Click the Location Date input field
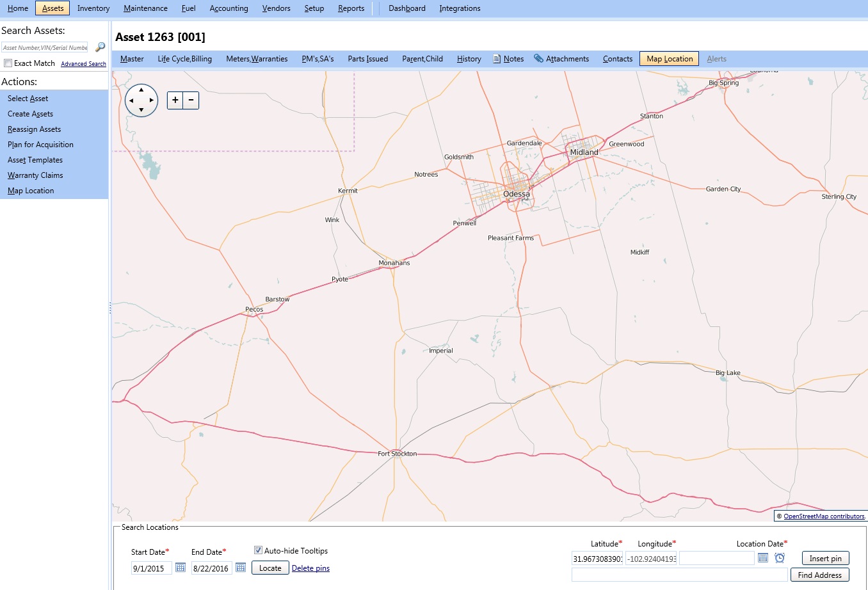This screenshot has width=868, height=590. [717, 559]
